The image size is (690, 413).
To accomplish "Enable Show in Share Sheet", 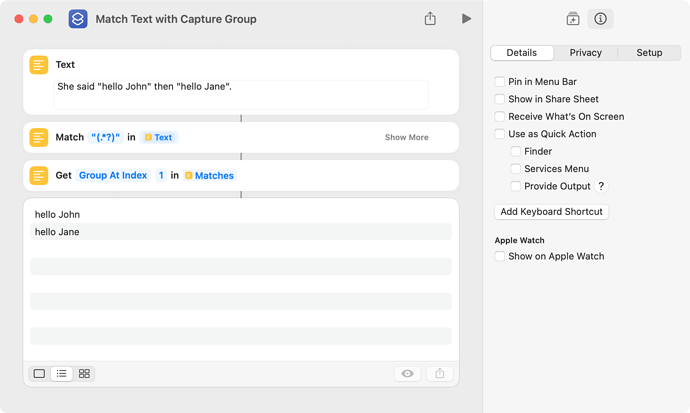I will pos(499,99).
